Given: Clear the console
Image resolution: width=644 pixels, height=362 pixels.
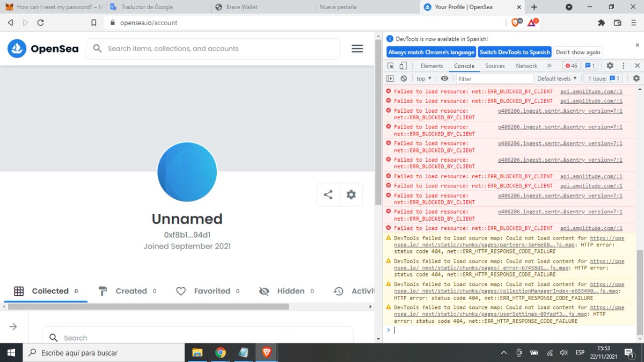Looking at the screenshot, I should pos(404,78).
